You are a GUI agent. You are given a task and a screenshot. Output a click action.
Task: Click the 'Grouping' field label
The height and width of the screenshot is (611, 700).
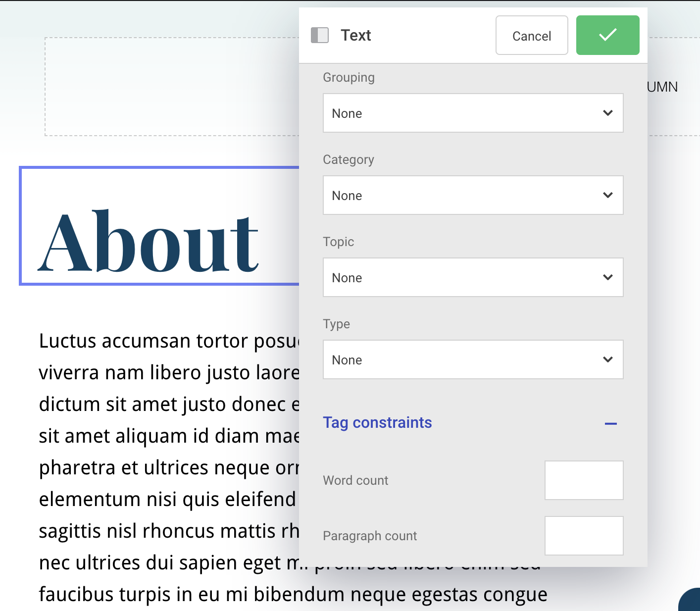coord(349,78)
